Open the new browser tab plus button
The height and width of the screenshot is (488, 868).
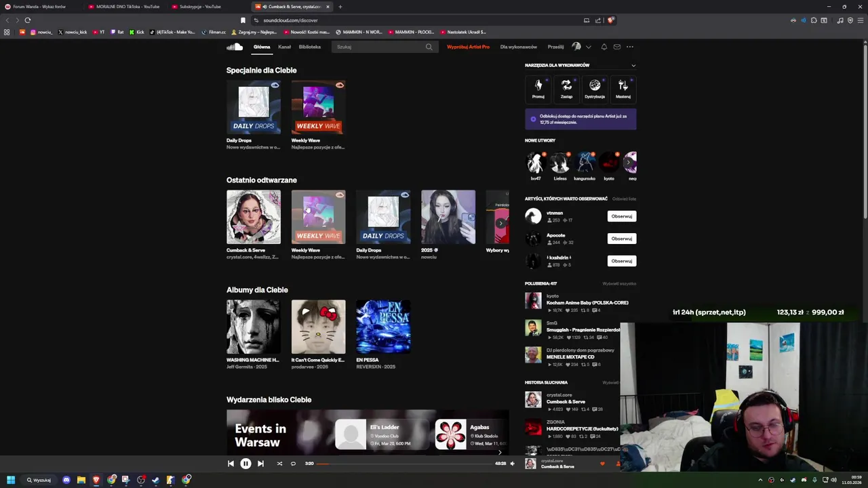(340, 7)
